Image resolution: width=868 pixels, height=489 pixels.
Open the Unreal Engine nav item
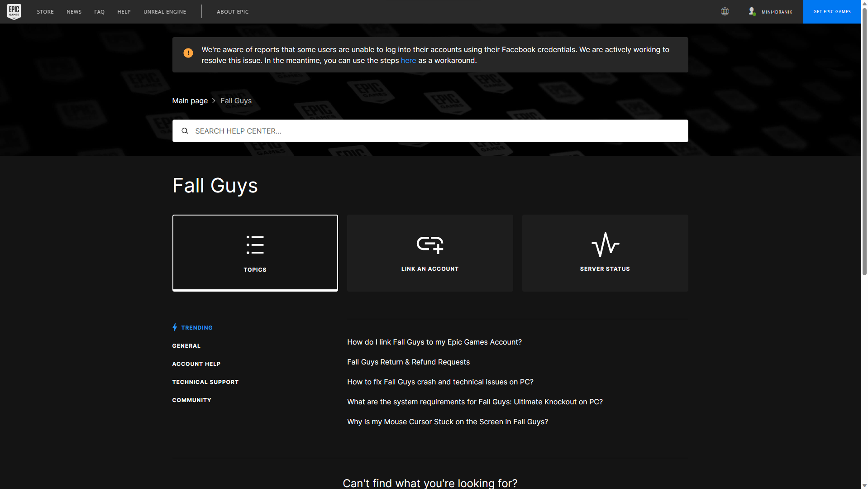click(165, 12)
